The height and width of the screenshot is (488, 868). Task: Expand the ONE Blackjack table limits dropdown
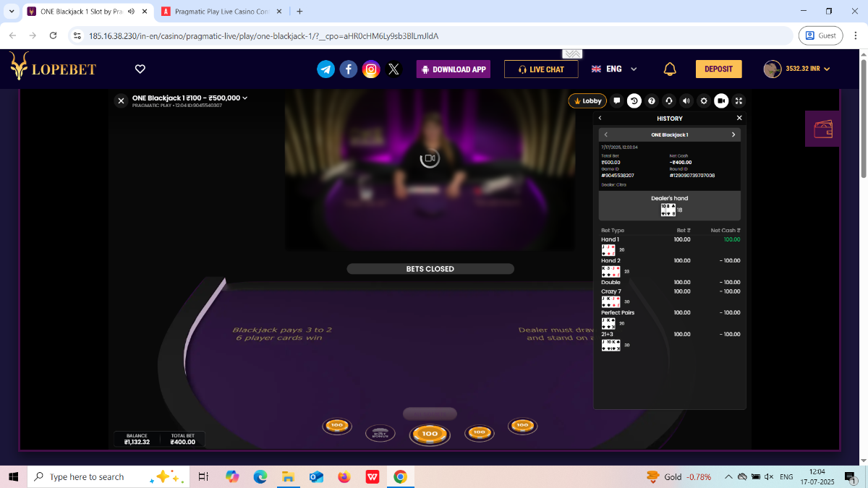click(x=190, y=98)
